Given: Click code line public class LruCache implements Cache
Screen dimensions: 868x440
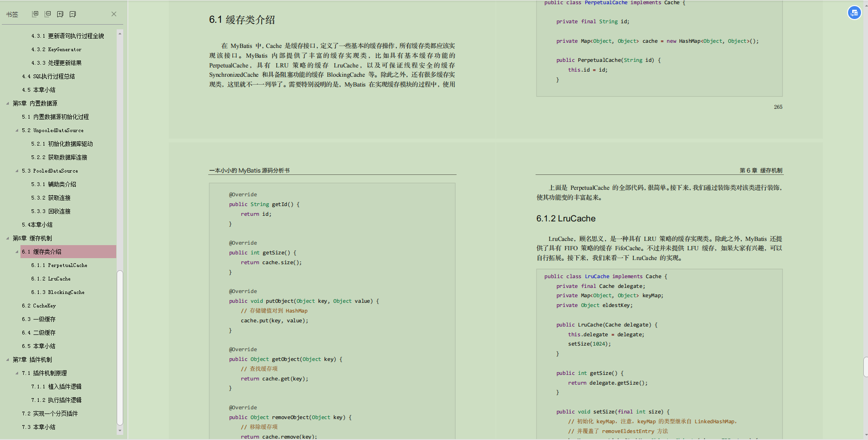Looking at the screenshot, I should [x=605, y=276].
